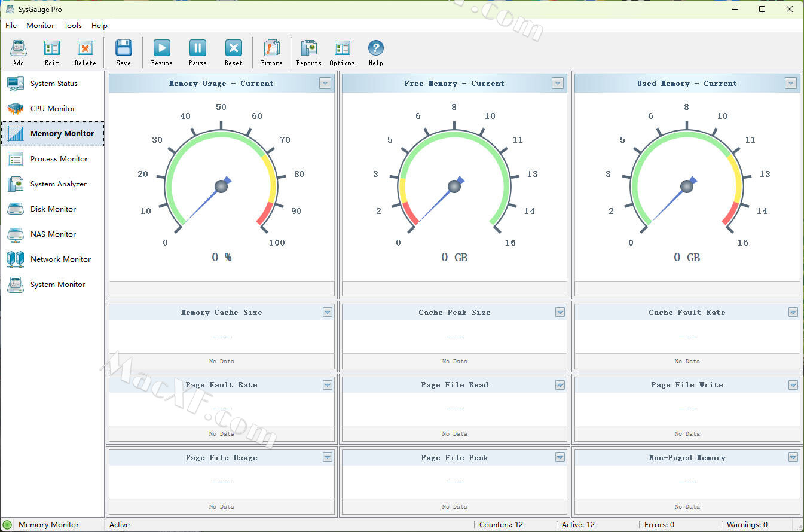The width and height of the screenshot is (804, 532).
Task: Open dropdown on Page File Usage panel
Action: [327, 457]
